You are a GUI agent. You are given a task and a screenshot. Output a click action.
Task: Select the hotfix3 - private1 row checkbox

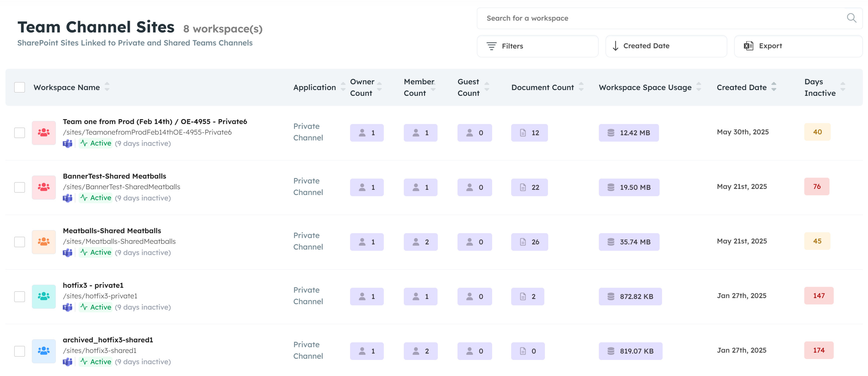pyautogui.click(x=19, y=297)
